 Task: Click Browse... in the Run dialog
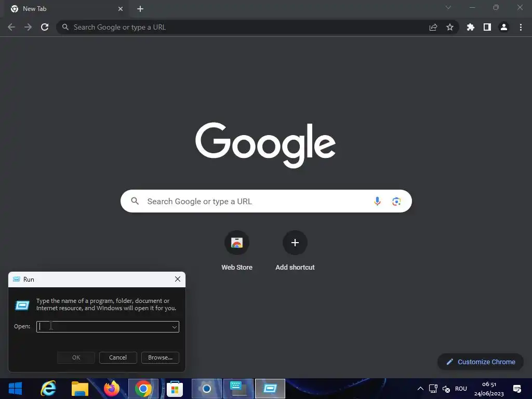[x=160, y=357]
